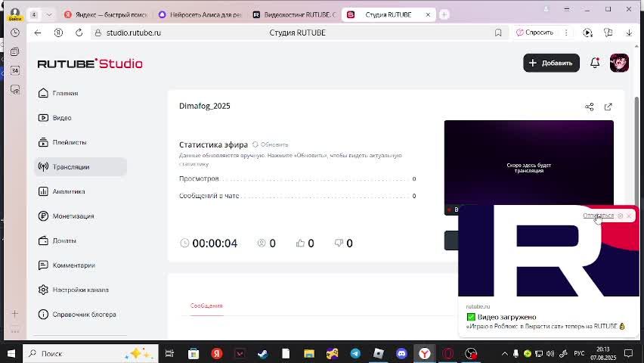The width and height of the screenshot is (644, 363).
Task: Click the Dimafog_2025 stream title
Action: [205, 106]
